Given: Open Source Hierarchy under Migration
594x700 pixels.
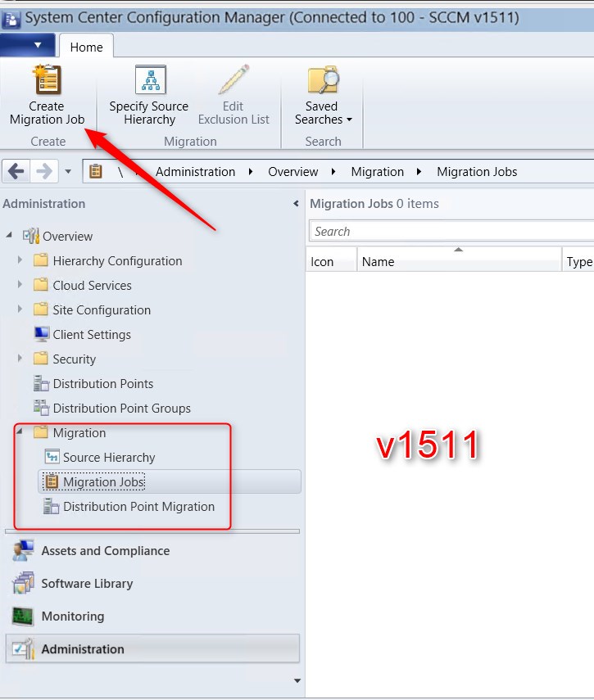Looking at the screenshot, I should pos(109,458).
